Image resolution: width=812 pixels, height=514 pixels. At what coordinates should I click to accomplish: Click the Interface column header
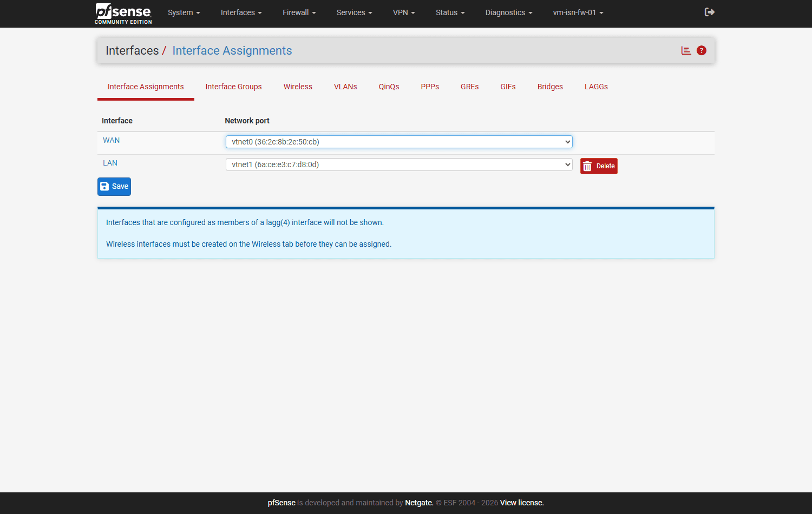[x=117, y=121]
